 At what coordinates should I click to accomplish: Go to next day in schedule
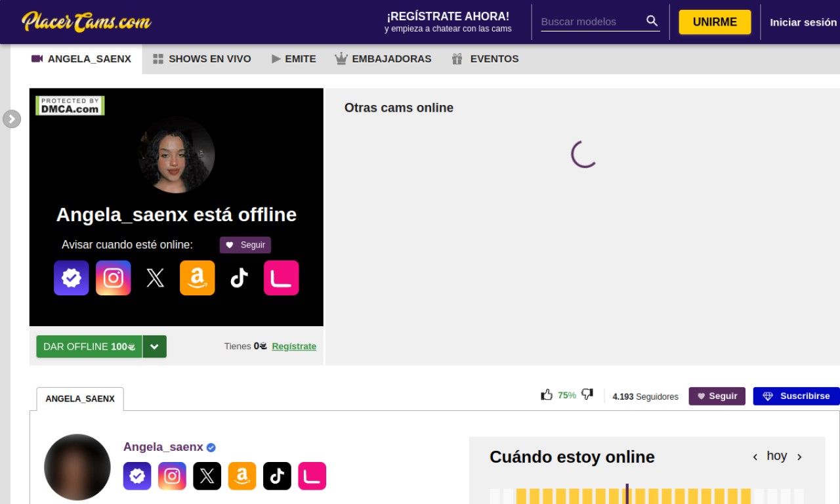[x=799, y=457]
